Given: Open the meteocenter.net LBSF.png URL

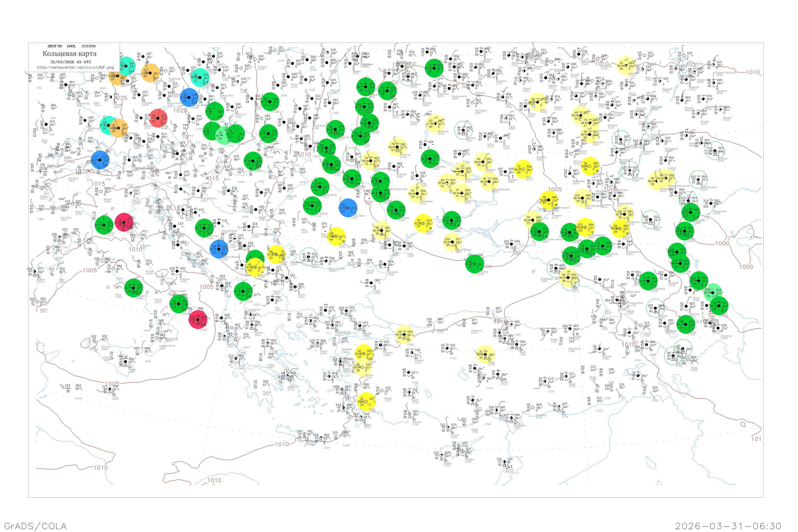Looking at the screenshot, I should tap(75, 68).
